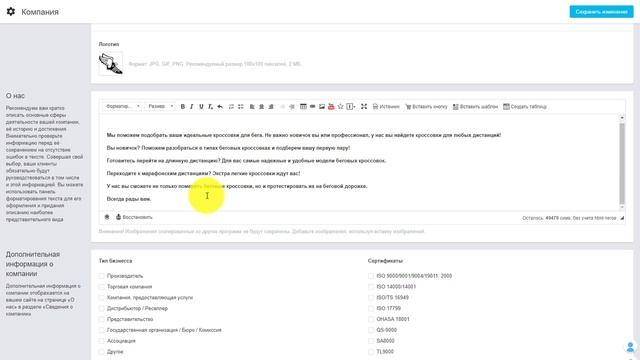
Task: Check the ISO 17799 checkbox
Action: pyautogui.click(x=371, y=309)
